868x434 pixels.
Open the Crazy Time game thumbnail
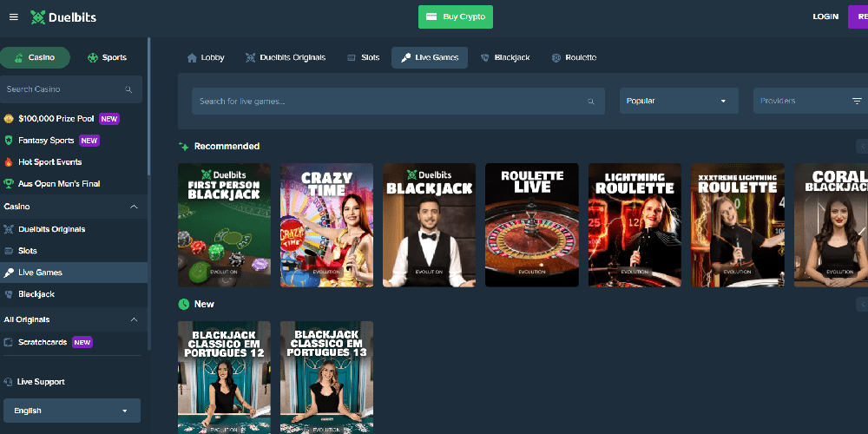pos(326,225)
